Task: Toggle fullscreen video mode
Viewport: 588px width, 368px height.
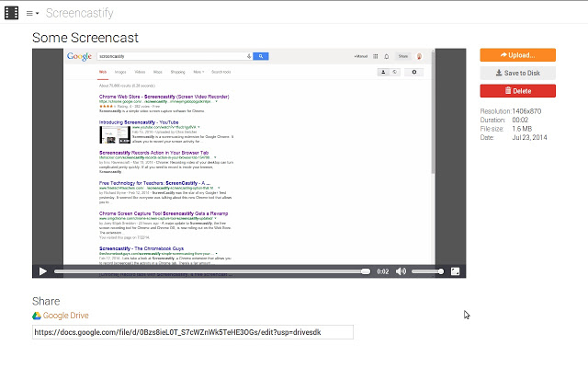Action: [x=455, y=271]
